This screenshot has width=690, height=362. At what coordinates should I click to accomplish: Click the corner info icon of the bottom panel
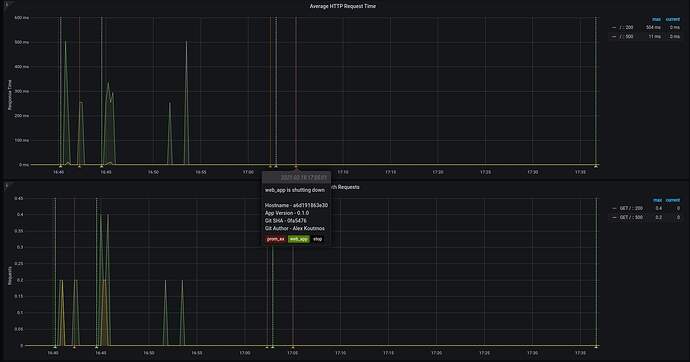[x=7, y=186]
